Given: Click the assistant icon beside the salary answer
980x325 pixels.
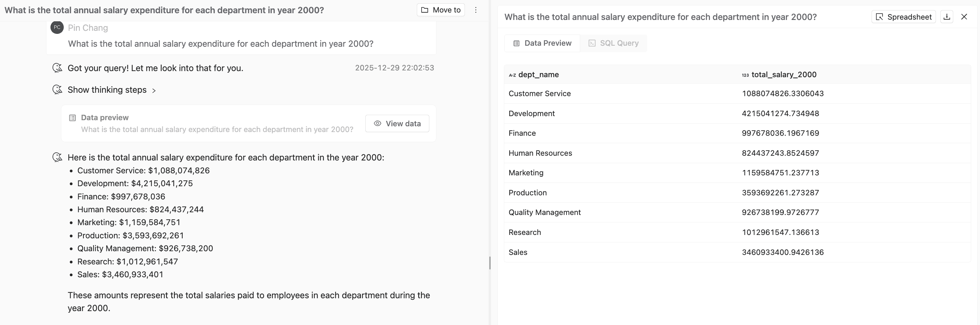Looking at the screenshot, I should 57,157.
